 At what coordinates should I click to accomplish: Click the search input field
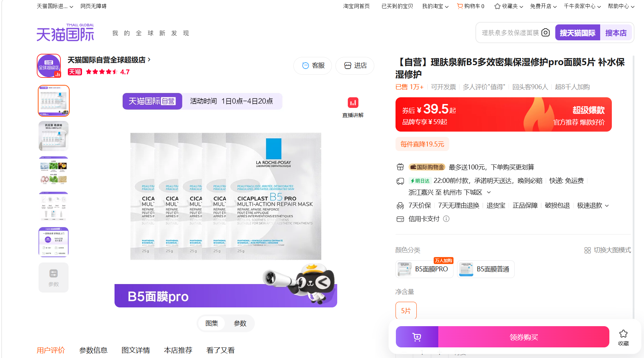pyautogui.click(x=510, y=33)
